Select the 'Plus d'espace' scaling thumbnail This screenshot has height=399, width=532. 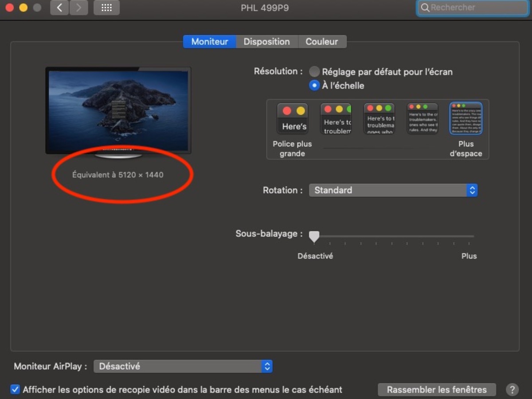[466, 119]
